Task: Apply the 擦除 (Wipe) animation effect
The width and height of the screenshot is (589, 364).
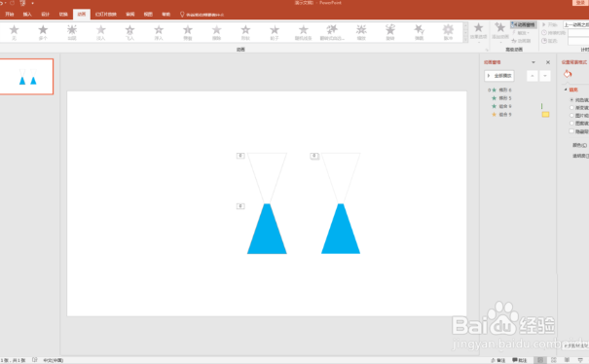Action: coord(216,33)
